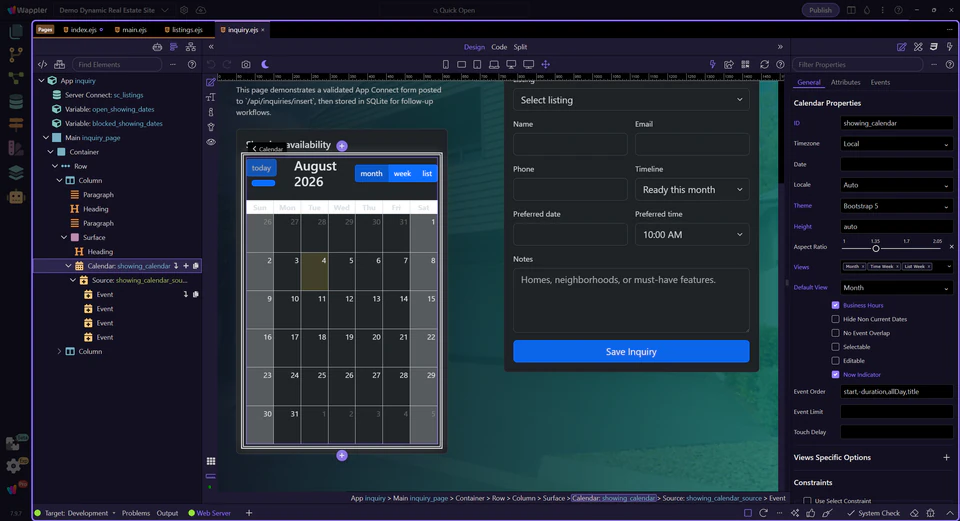Check the Editable option

tap(835, 361)
